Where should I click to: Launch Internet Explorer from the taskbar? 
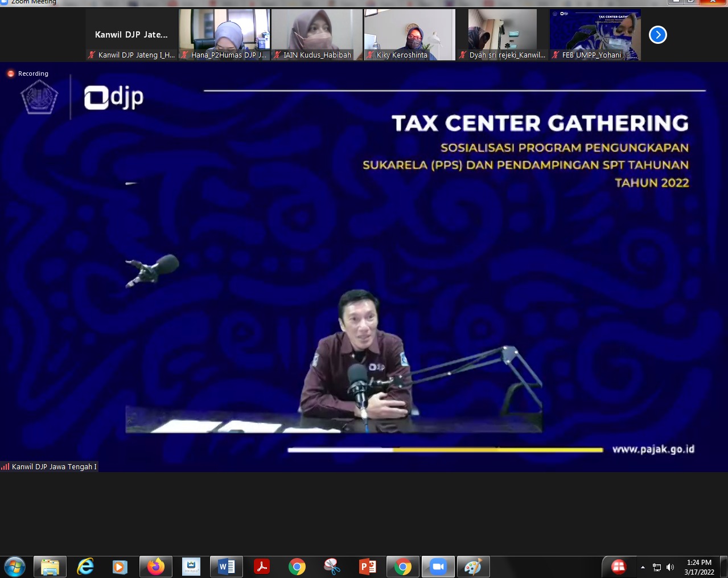85,567
